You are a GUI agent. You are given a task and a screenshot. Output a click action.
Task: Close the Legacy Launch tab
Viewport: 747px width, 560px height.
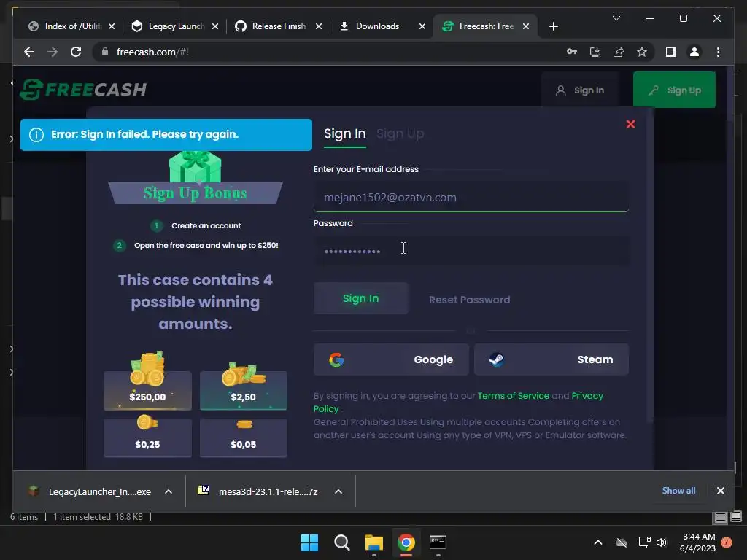[x=215, y=26]
